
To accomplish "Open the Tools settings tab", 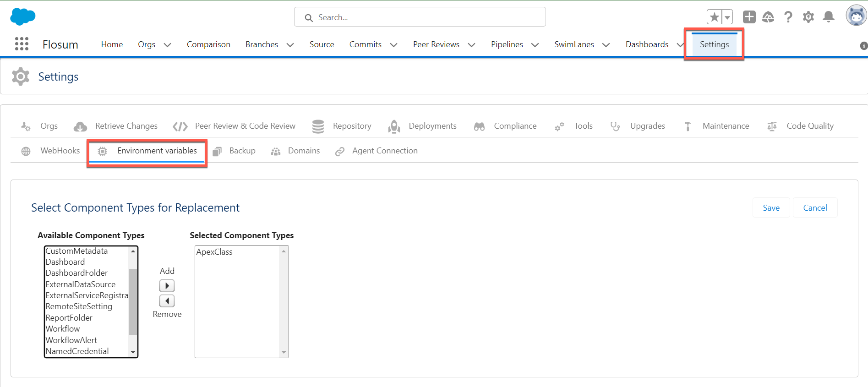I will click(573, 126).
